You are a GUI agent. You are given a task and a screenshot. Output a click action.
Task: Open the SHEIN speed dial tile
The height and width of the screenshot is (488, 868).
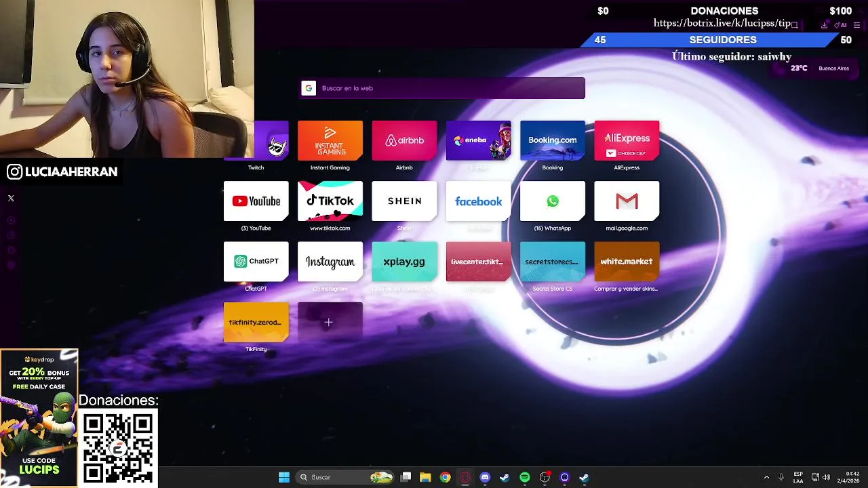click(404, 201)
